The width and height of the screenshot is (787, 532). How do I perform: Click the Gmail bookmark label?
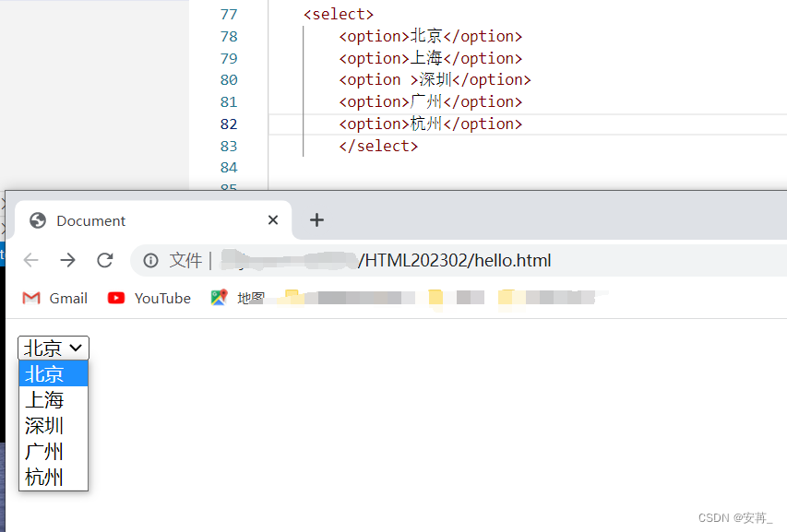pos(68,299)
